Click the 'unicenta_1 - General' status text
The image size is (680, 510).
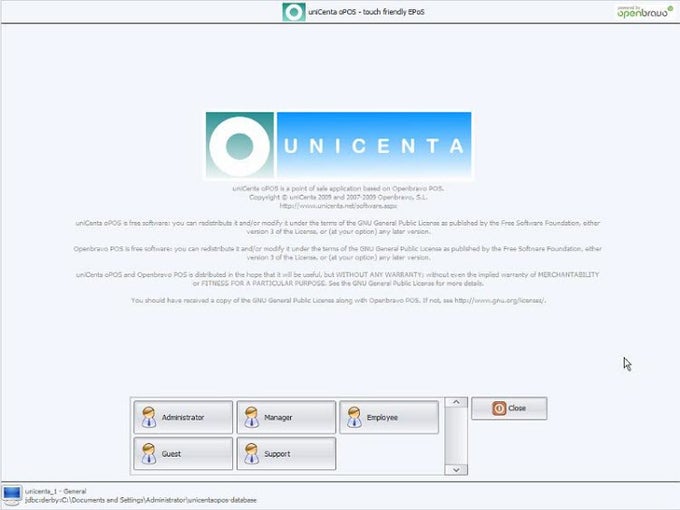pyautogui.click(x=56, y=491)
